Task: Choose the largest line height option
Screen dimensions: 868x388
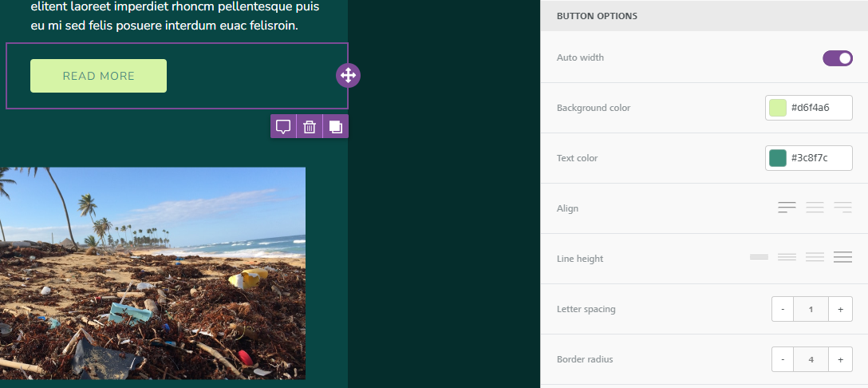Action: [x=842, y=257]
